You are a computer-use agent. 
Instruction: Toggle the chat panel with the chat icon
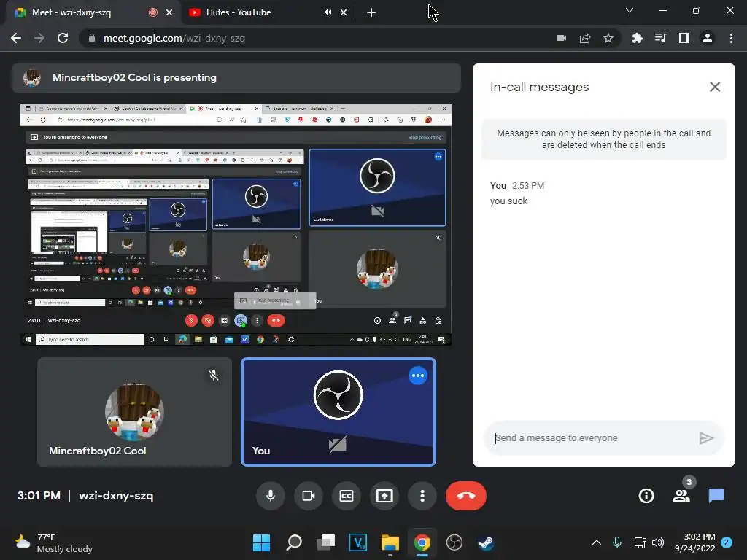point(716,496)
